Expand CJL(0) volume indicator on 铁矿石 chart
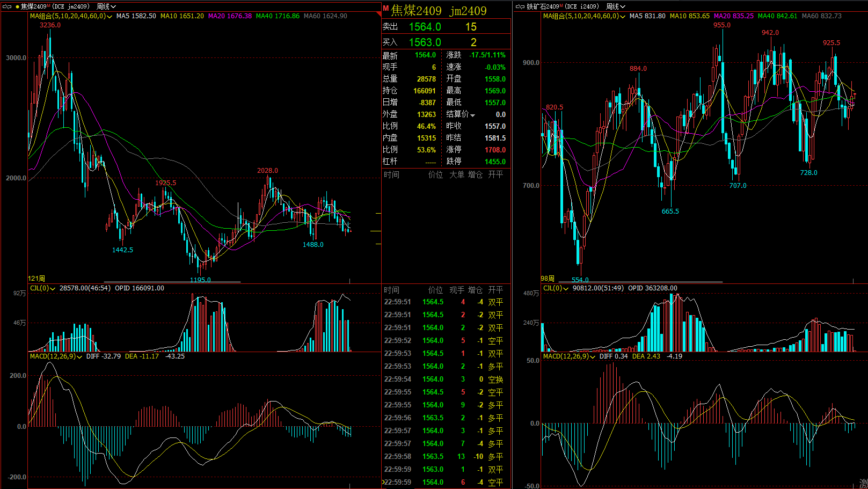This screenshot has width=868, height=489. click(566, 289)
